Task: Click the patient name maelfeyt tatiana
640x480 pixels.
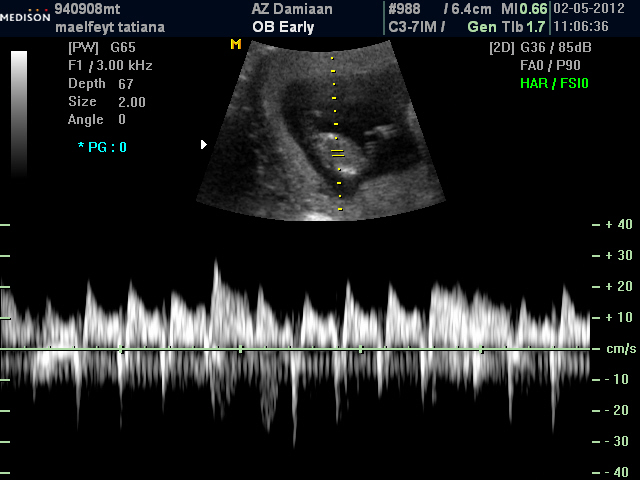Action: coord(110,27)
